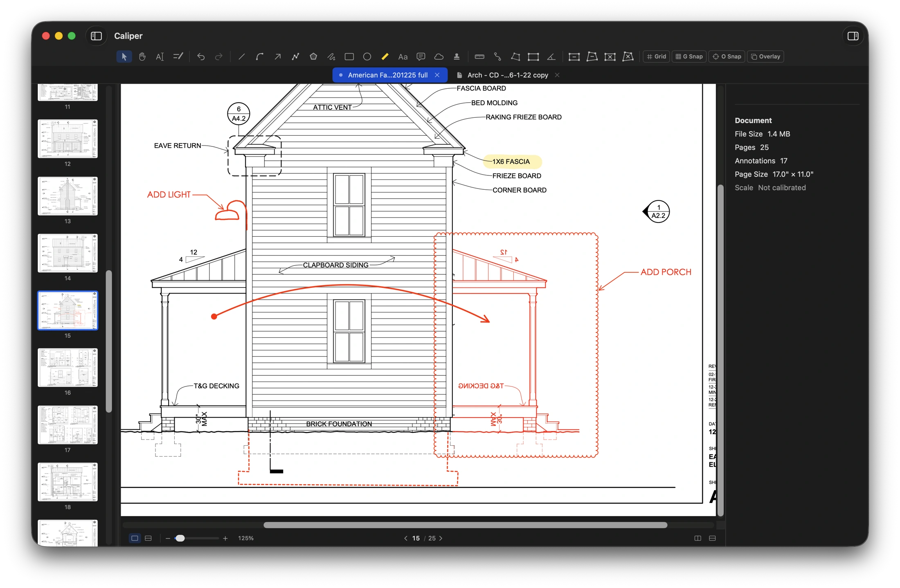Switch to Arch - CD copy tab
900x588 pixels.
pos(507,75)
